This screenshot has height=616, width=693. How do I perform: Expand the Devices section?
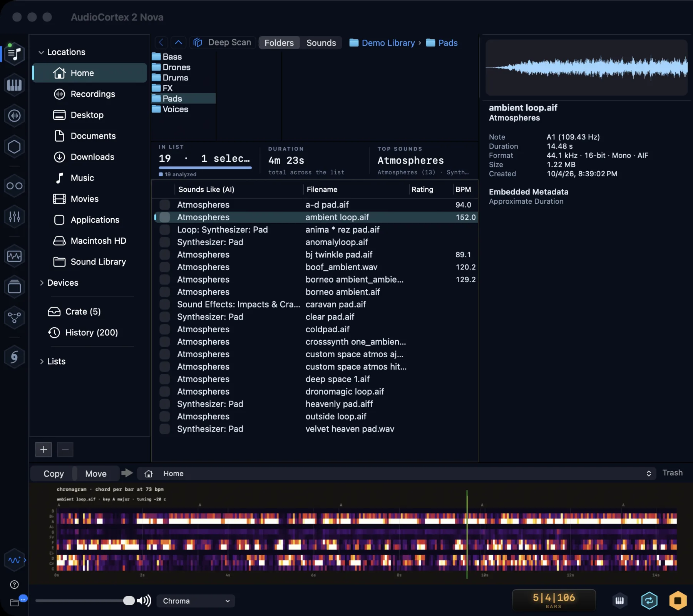click(41, 283)
